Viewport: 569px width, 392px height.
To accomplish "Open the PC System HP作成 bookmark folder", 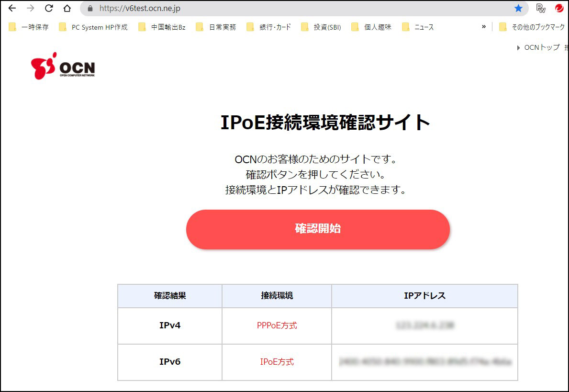I will [x=93, y=27].
